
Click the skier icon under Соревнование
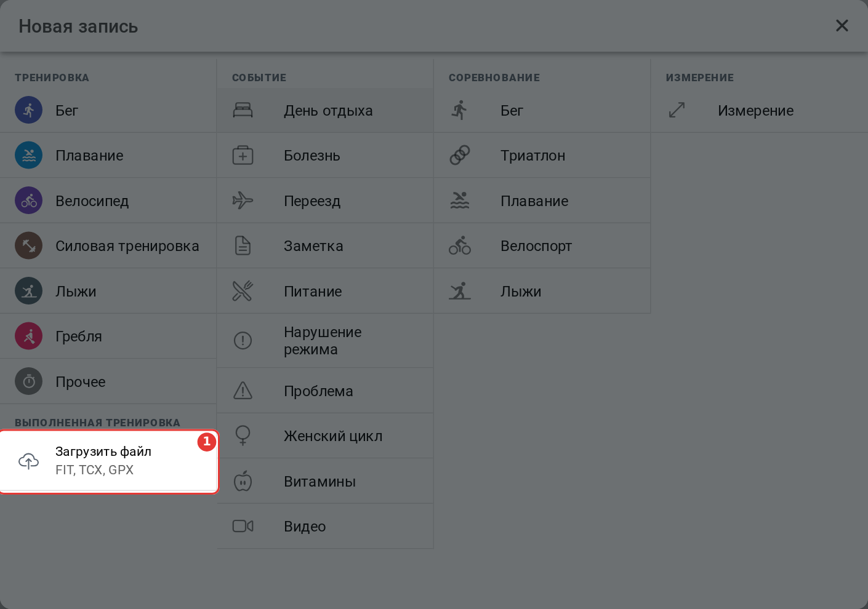point(460,291)
